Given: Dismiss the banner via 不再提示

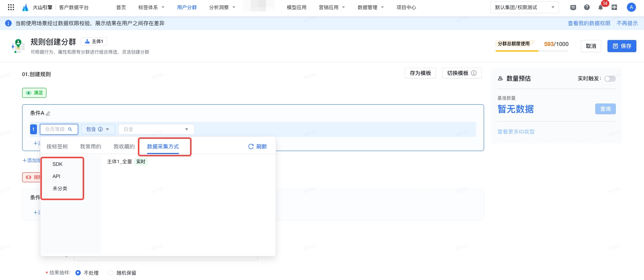Looking at the screenshot, I should coord(627,23).
